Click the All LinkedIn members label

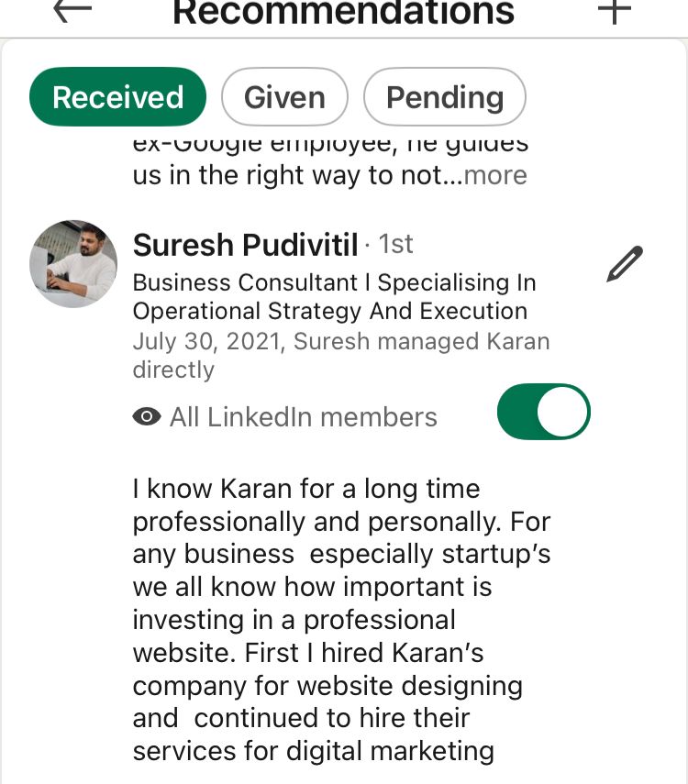click(x=303, y=417)
